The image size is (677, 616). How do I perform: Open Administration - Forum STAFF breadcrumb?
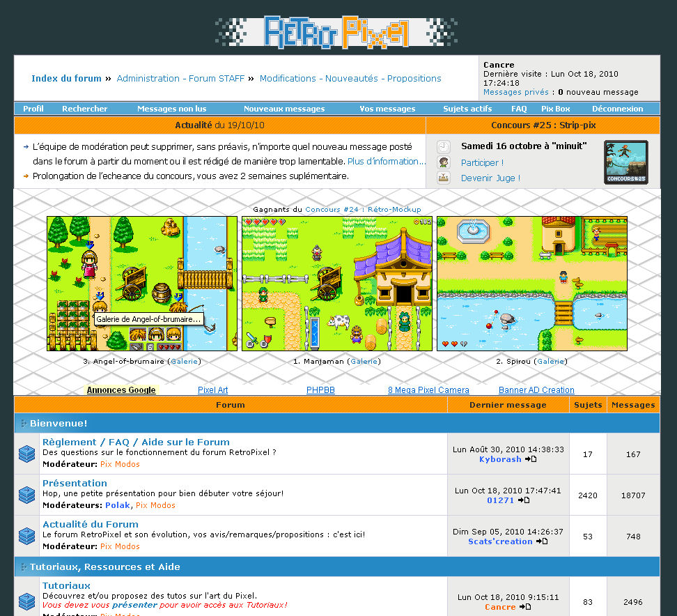click(180, 79)
